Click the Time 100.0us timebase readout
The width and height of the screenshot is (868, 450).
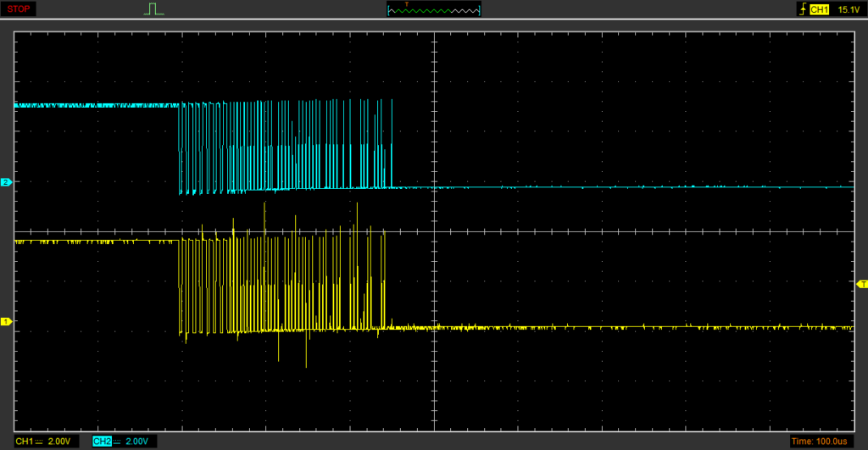820,442
